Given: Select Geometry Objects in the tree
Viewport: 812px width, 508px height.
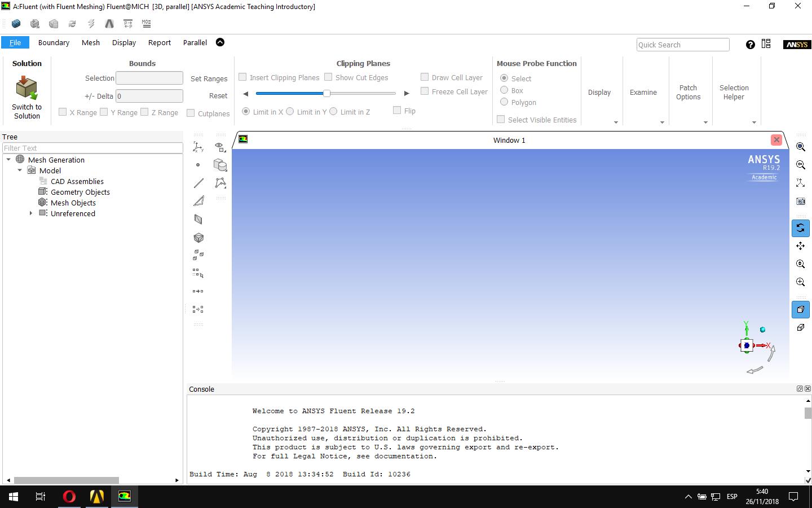Looking at the screenshot, I should pos(80,192).
